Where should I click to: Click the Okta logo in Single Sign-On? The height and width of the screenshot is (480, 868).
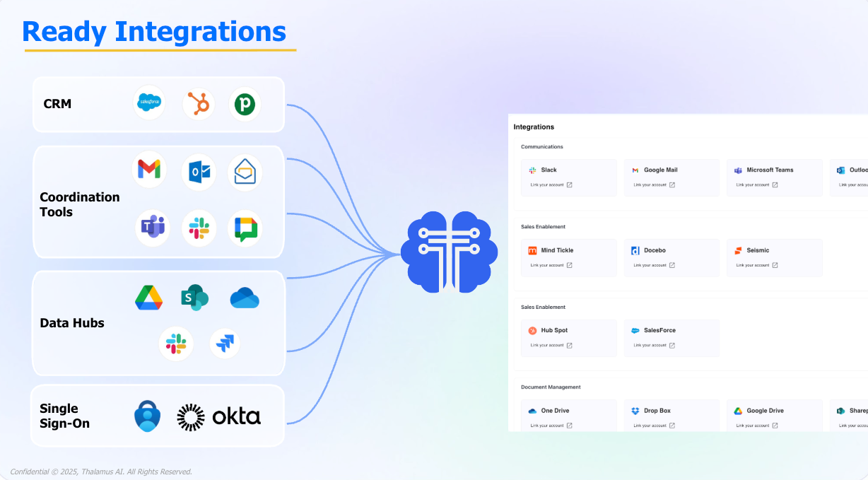219,416
